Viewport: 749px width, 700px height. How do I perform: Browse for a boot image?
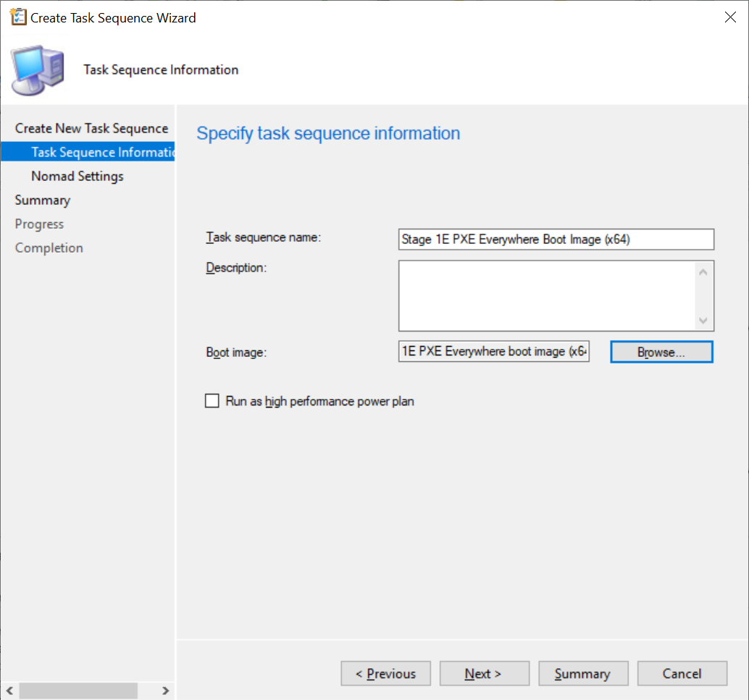coord(661,352)
